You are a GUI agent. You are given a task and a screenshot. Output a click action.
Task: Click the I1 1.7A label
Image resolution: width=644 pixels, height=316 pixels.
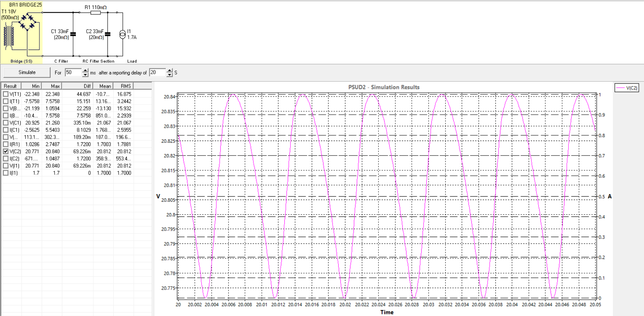coord(132,34)
